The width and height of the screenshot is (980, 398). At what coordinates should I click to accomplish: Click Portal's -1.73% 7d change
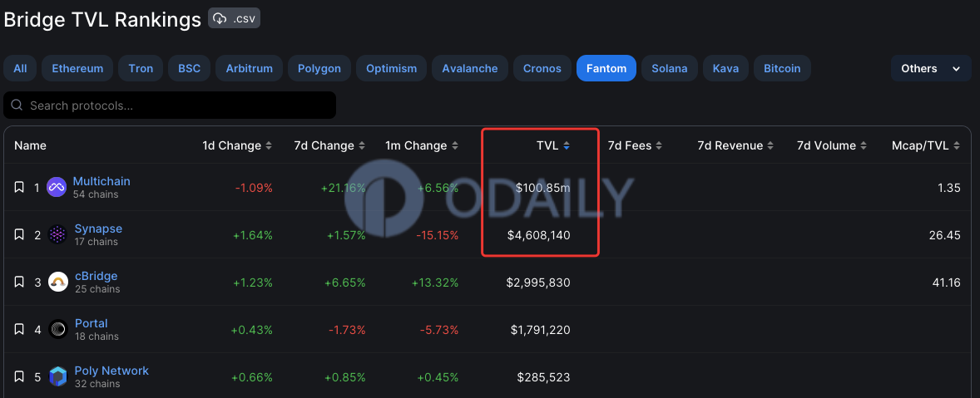tap(346, 330)
